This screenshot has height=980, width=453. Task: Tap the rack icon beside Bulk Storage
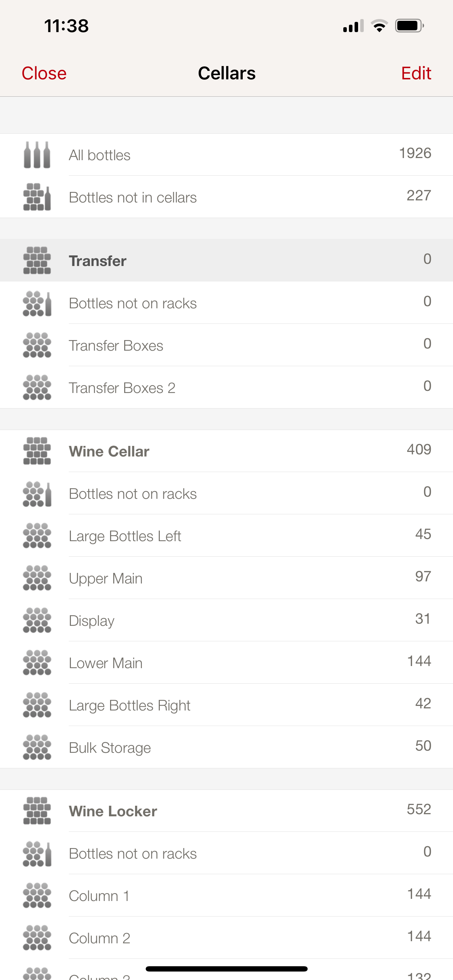click(x=37, y=748)
